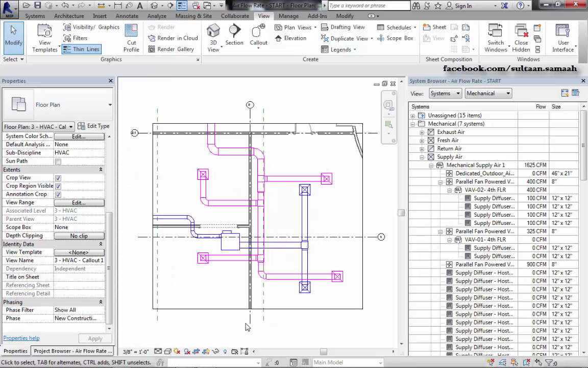
Task: Click the Edit Type button
Action: (94, 126)
